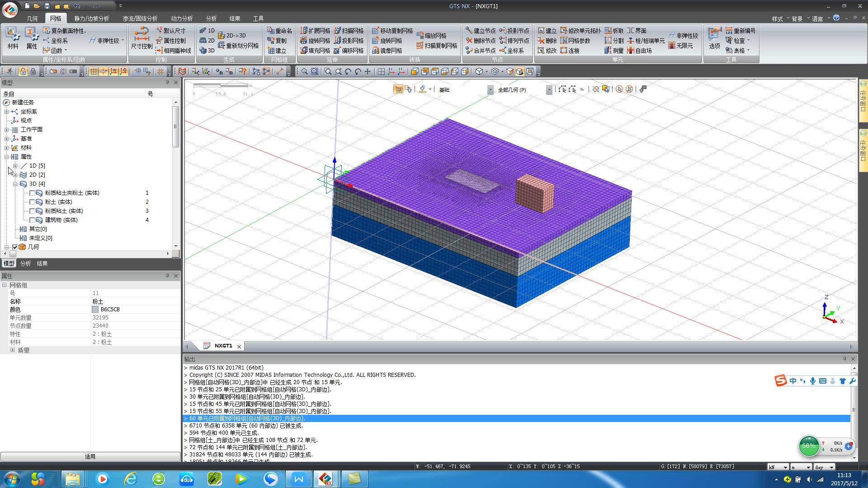The image size is (868, 488).
Task: Uncheck the 几何 tree checkbox
Action: point(15,247)
